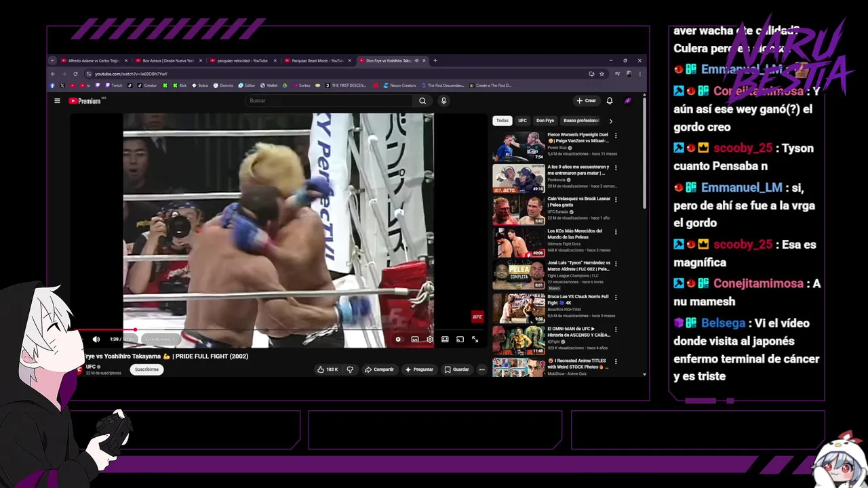Switch to Alfredo Adame vs Carlos Trejo tab
This screenshot has height=488, width=868.
click(x=93, y=60)
